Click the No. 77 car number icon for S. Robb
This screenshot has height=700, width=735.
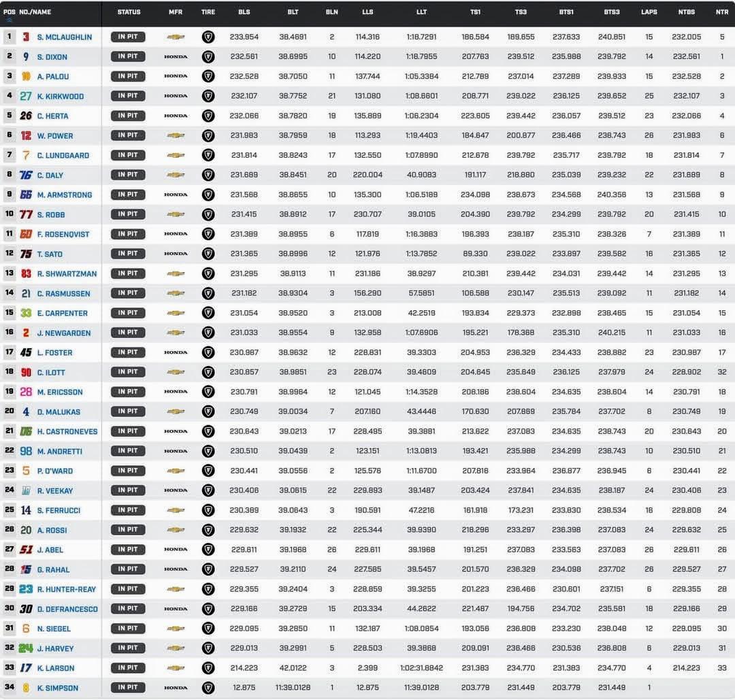(26, 214)
